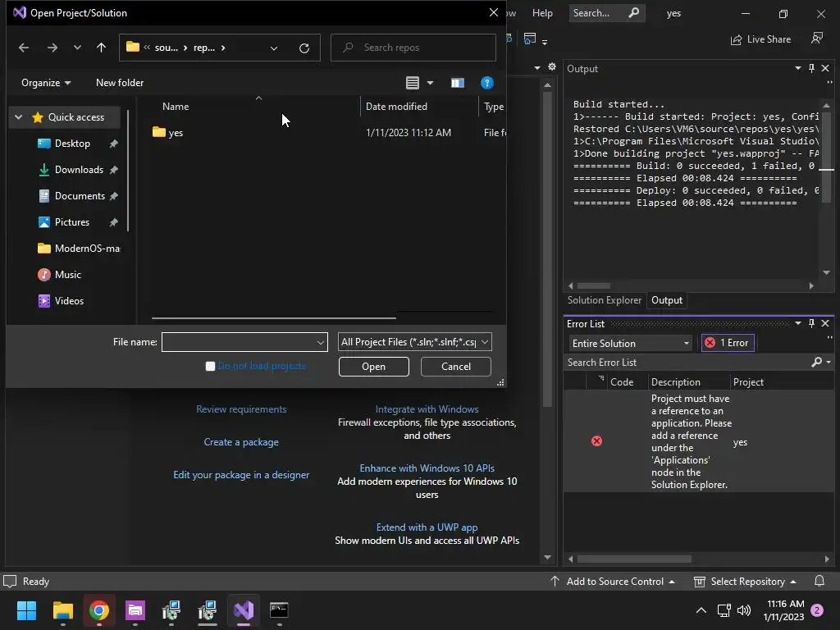The width and height of the screenshot is (840, 630).
Task: Go back in the Open Project dialog
Action: (24, 48)
